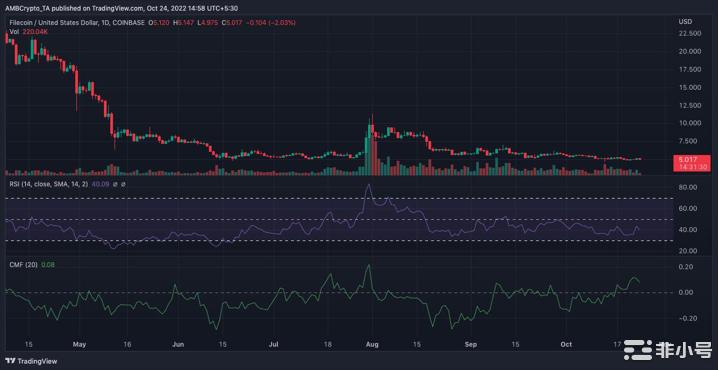Click the Sep label on date axis
Viewport: 718px width, 370px height.
(x=471, y=343)
